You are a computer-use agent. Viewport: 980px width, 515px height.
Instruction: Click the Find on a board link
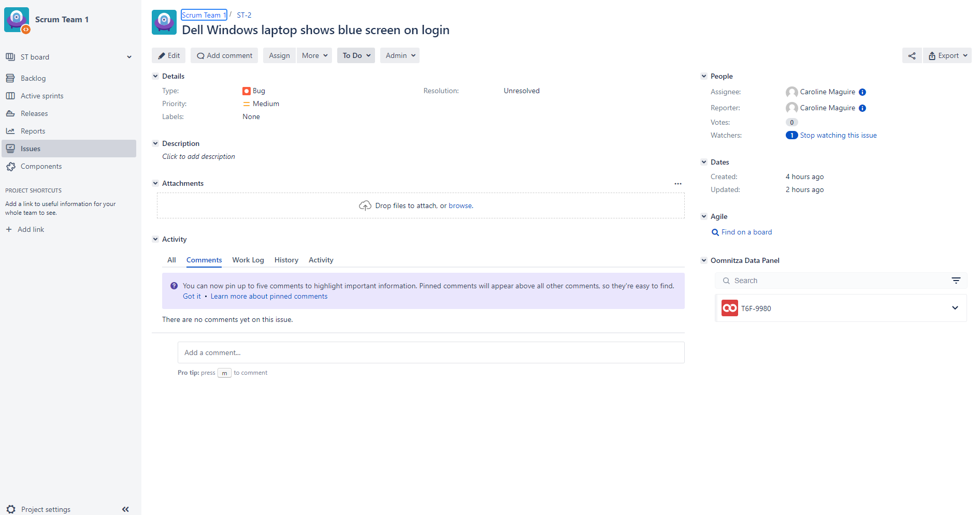tap(746, 232)
